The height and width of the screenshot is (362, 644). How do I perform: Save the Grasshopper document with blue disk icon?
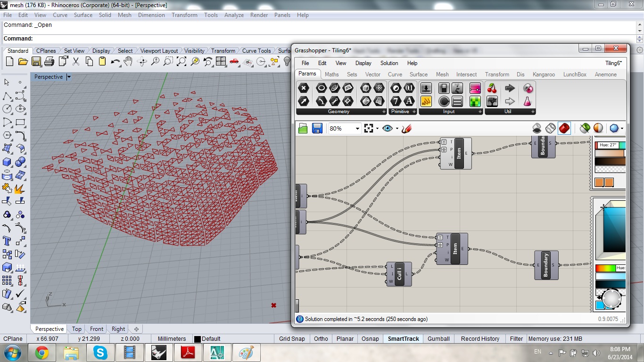317,128
